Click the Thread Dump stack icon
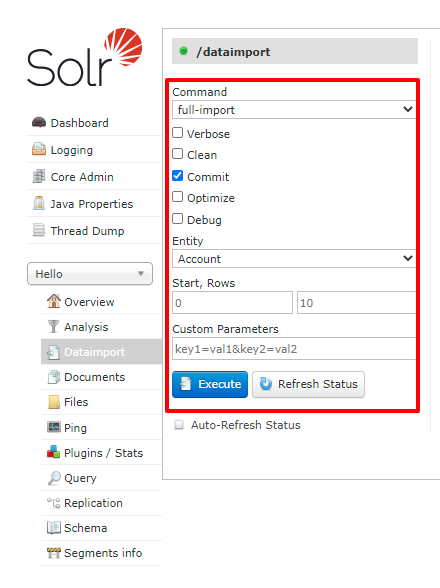 point(39,230)
